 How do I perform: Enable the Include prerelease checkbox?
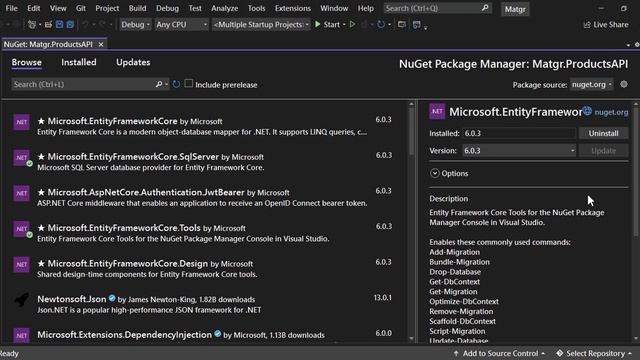click(x=189, y=84)
